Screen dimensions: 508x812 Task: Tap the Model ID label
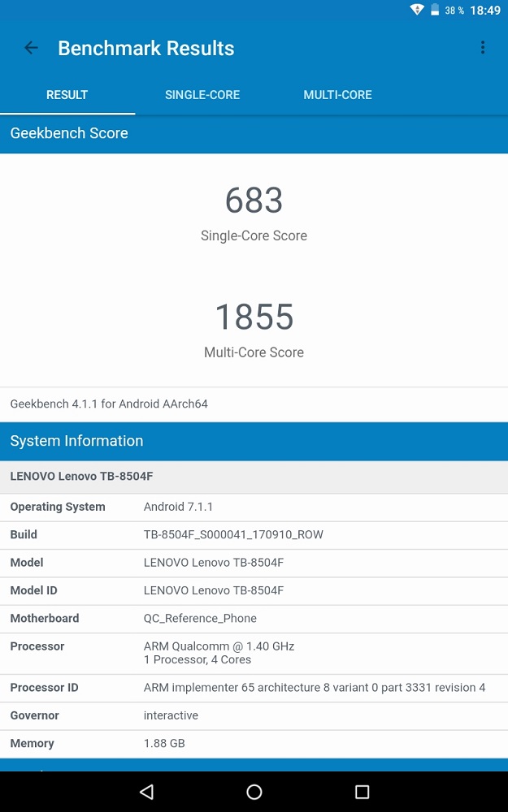pos(33,590)
